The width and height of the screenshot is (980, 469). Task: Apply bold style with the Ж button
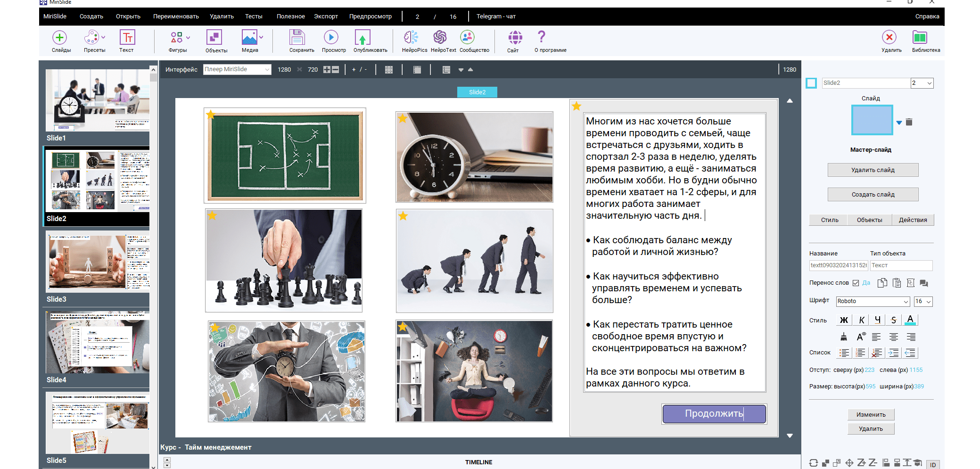coord(844,320)
